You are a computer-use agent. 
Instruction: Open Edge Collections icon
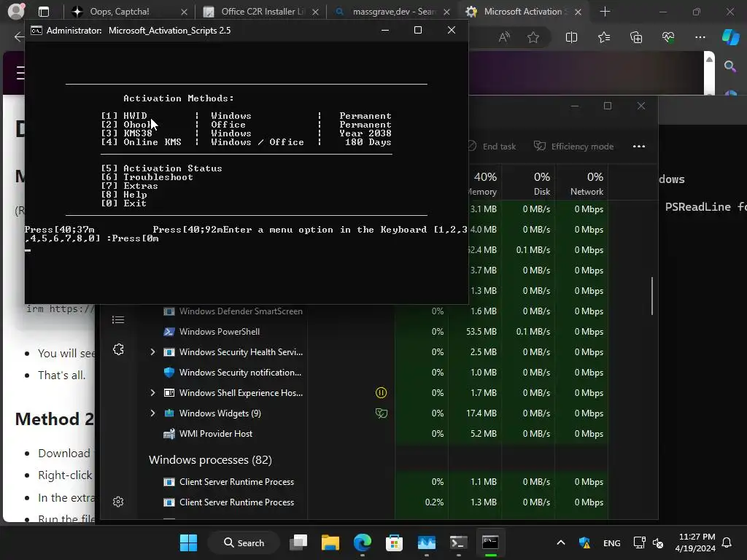click(x=636, y=37)
